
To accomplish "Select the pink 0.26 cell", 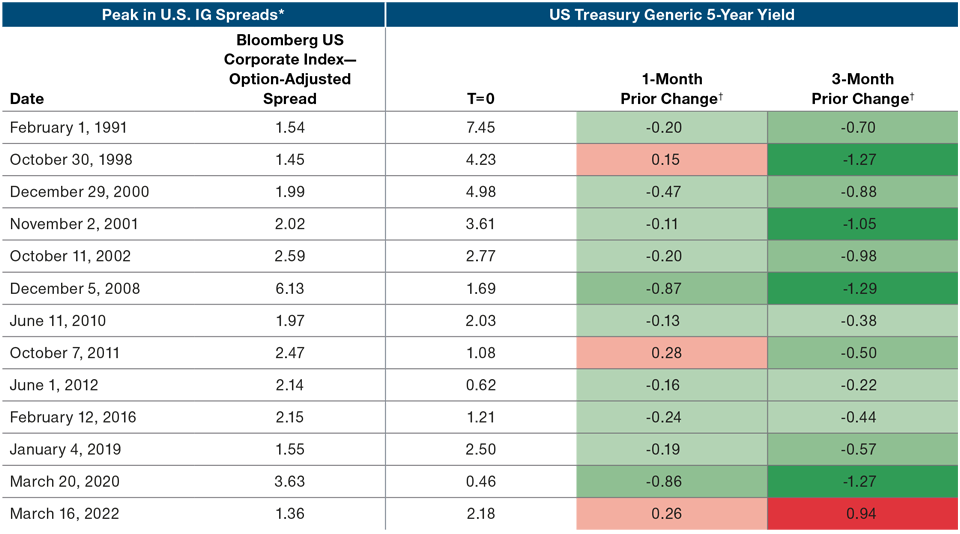I will point(671,514).
